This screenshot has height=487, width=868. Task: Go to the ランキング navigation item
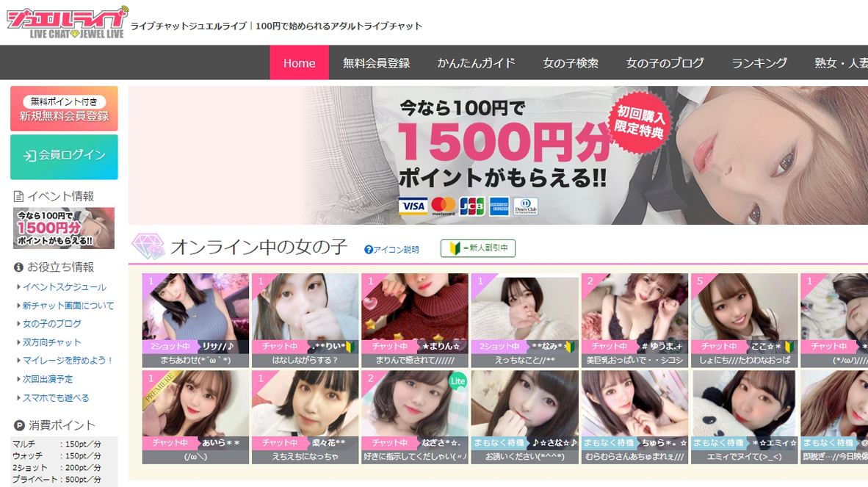(x=759, y=63)
